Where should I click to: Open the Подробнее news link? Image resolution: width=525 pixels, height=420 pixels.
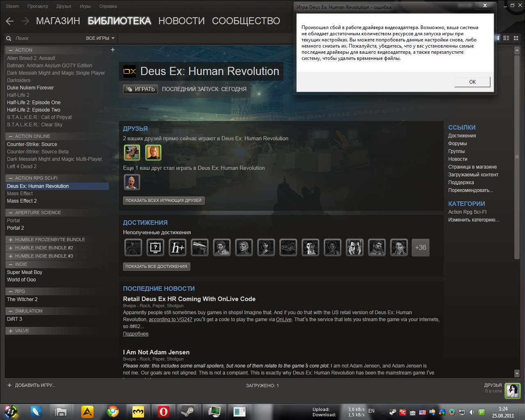coord(136,334)
